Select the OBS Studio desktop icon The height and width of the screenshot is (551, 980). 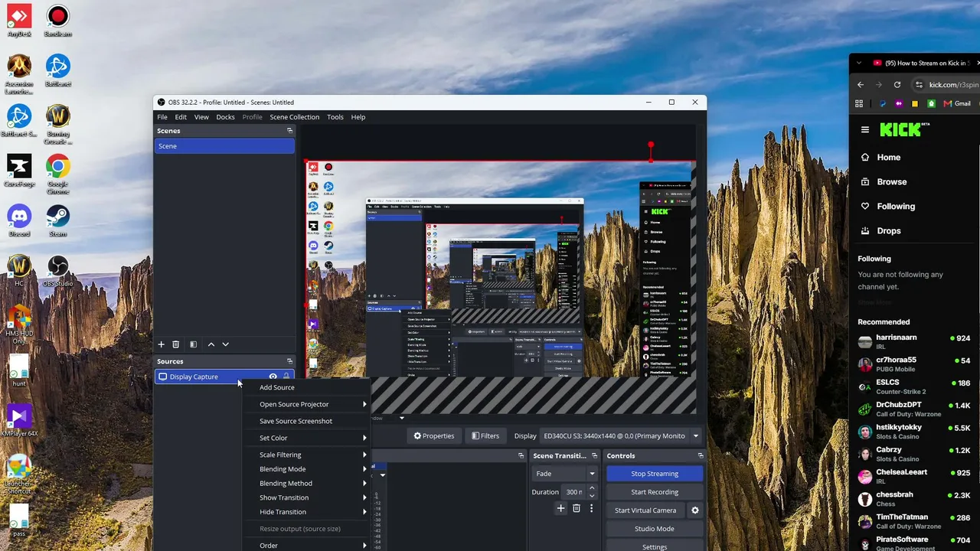pos(57,271)
